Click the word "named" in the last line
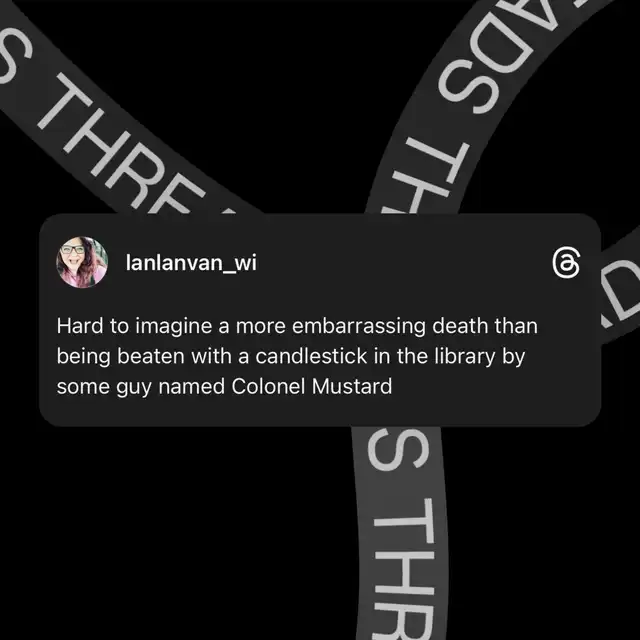Screen dimensions: 640x640 pyautogui.click(x=191, y=386)
